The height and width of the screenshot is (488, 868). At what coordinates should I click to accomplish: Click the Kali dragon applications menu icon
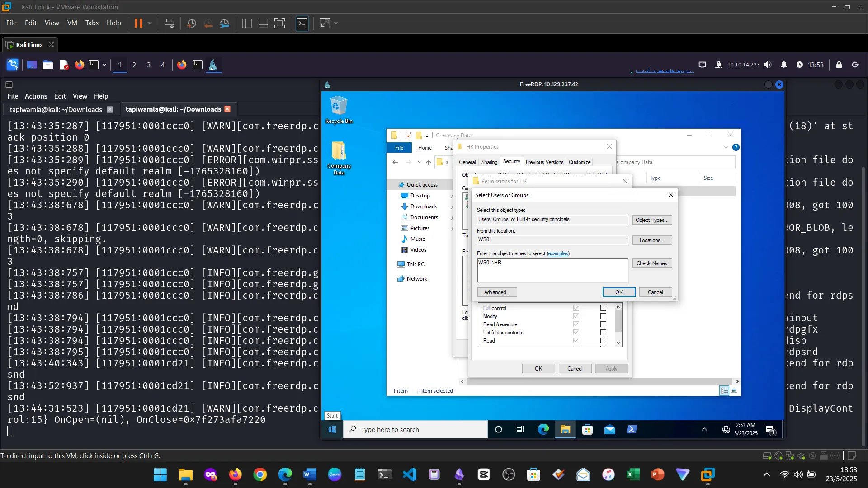13,65
